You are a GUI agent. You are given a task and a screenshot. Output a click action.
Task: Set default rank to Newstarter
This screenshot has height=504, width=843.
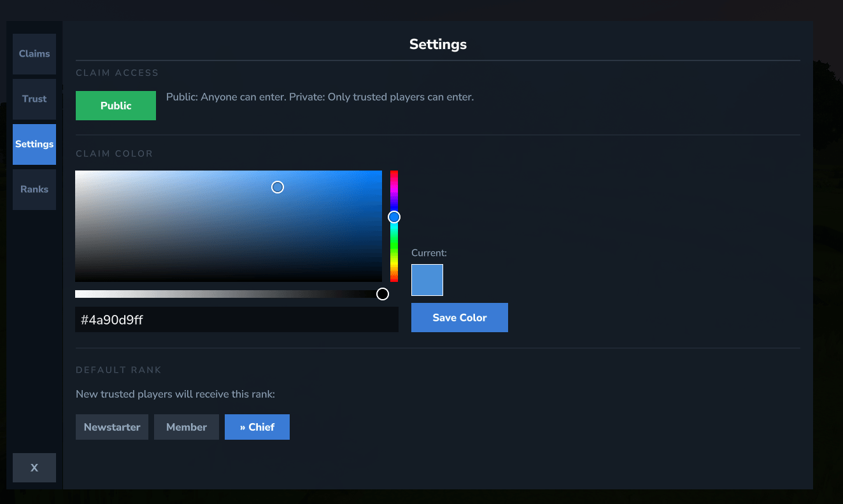[112, 427]
